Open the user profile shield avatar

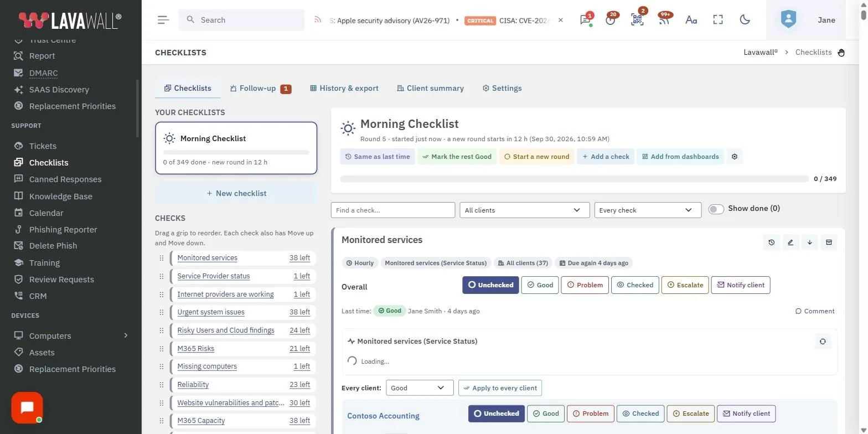coord(788,20)
